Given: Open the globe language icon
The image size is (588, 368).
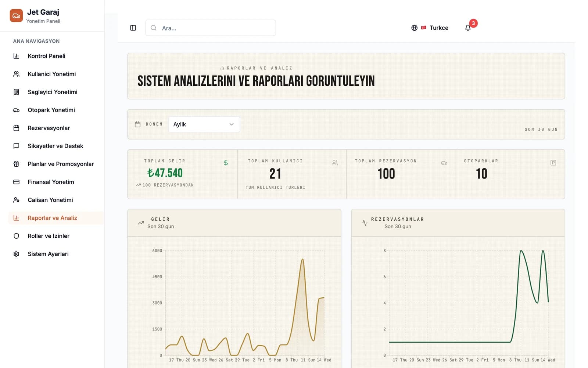Looking at the screenshot, I should pyautogui.click(x=414, y=28).
